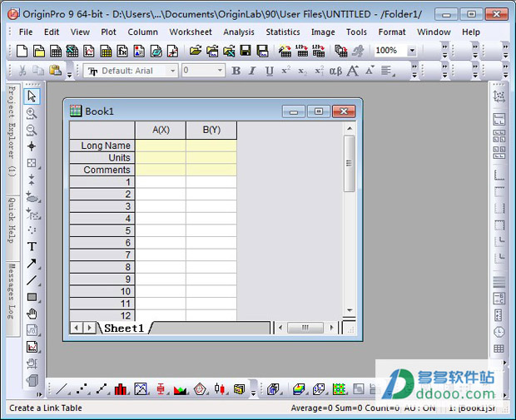Viewport: 516px width, 420px height.
Task: Open the Messages Log side panel
Action: click(x=12, y=299)
